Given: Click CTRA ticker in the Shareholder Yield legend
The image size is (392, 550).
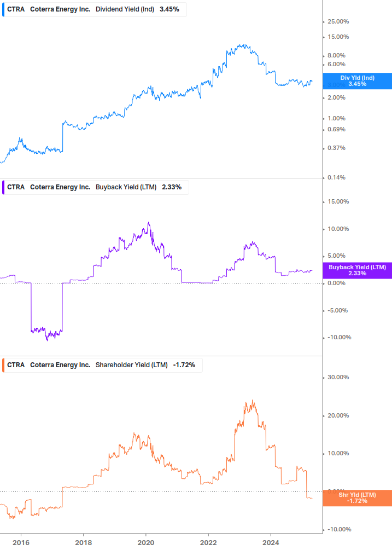Looking at the screenshot, I should tap(16, 365).
